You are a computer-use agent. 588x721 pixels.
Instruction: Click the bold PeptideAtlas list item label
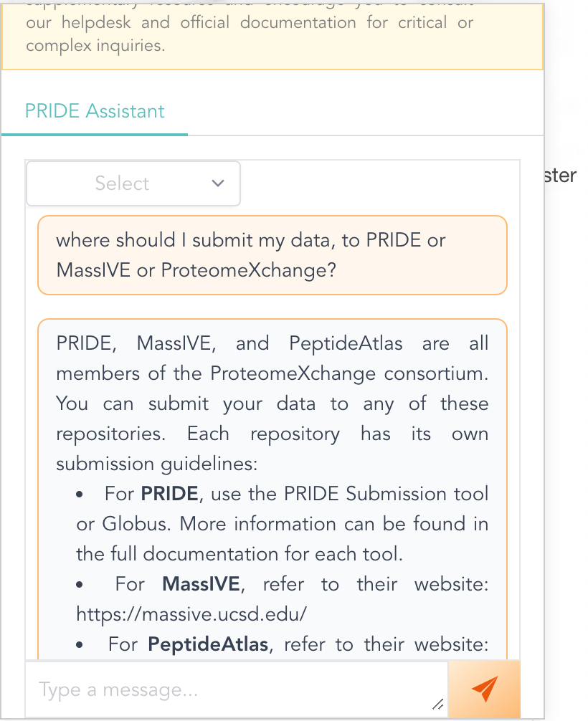point(208,644)
